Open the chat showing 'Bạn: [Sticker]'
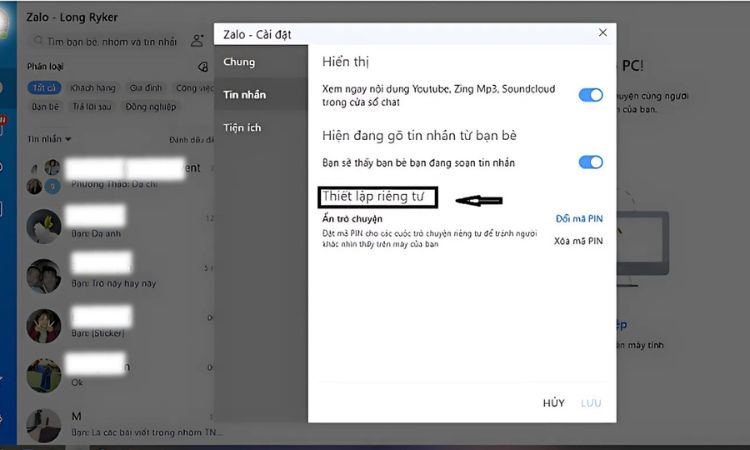This screenshot has width=750, height=450. click(x=120, y=324)
